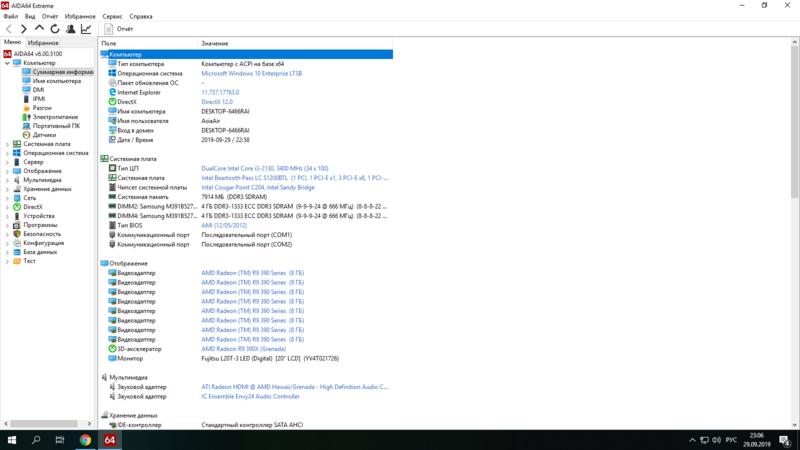Click the Конфигурация tree icon
Viewport: 800px width, 450px height.
point(17,243)
